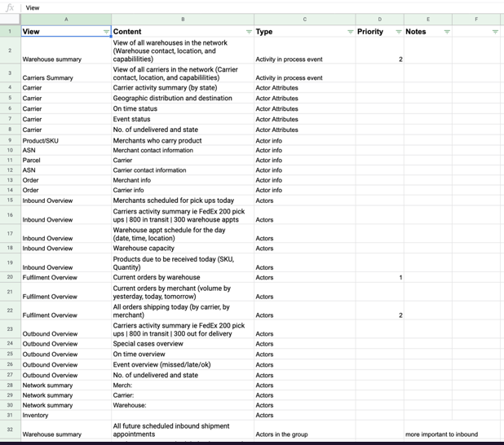Select cell 'Geographic distribution and destination'
This screenshot has width=504, height=445.
pos(183,98)
